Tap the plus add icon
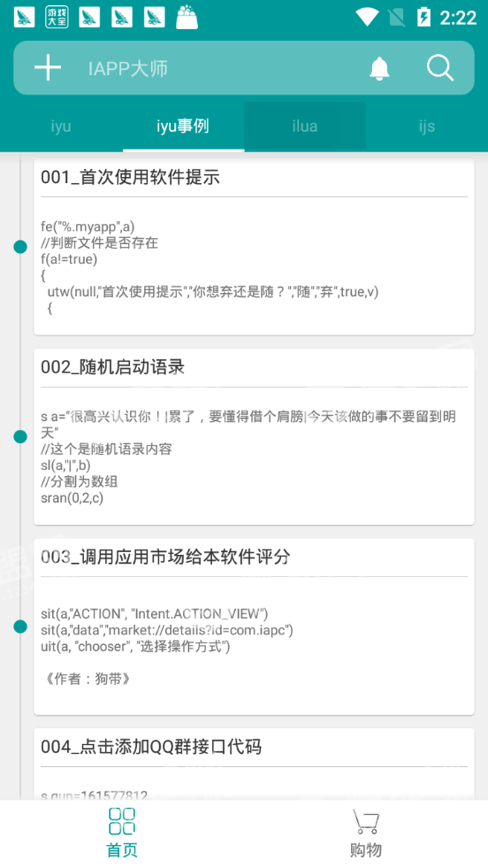The height and width of the screenshot is (868, 488). (48, 68)
